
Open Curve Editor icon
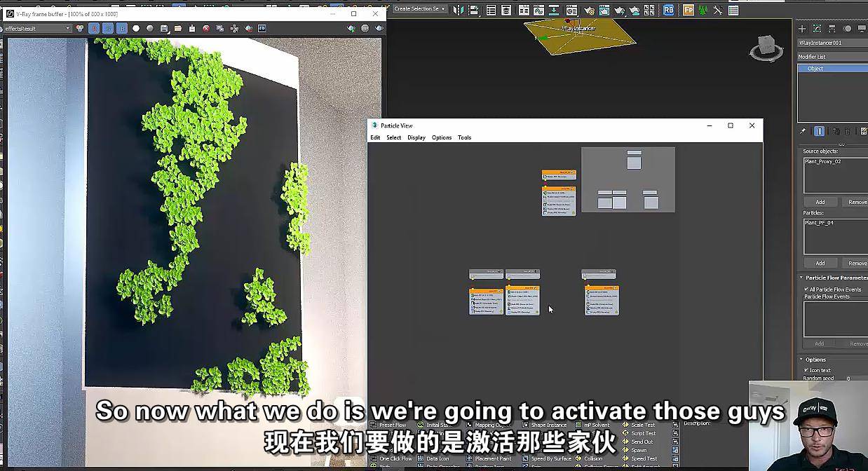click(538, 10)
